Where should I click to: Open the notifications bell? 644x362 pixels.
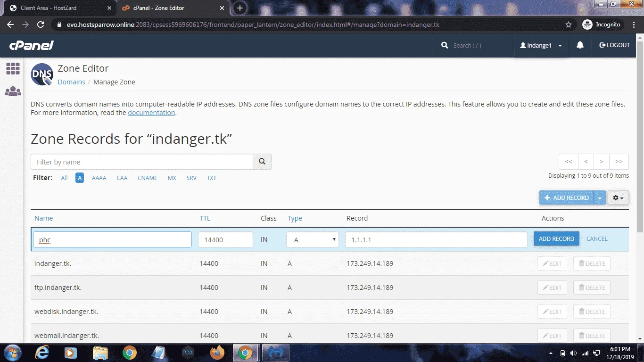[x=580, y=45]
